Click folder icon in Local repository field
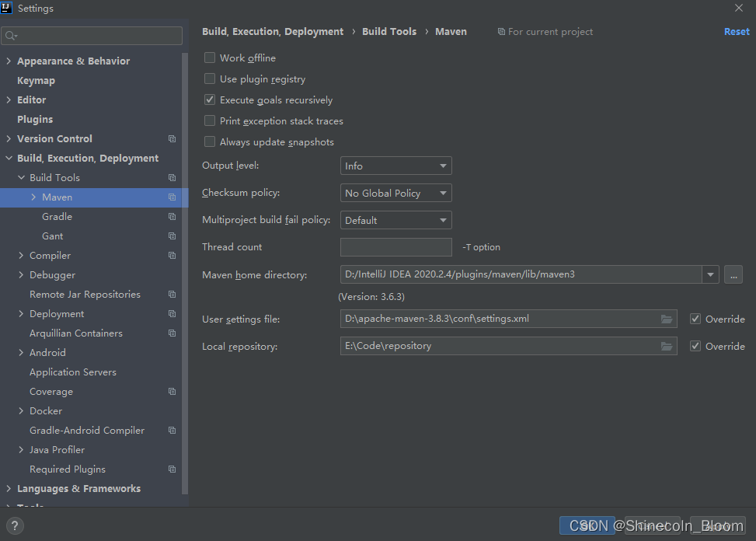Image resolution: width=756 pixels, height=541 pixels. click(x=667, y=346)
